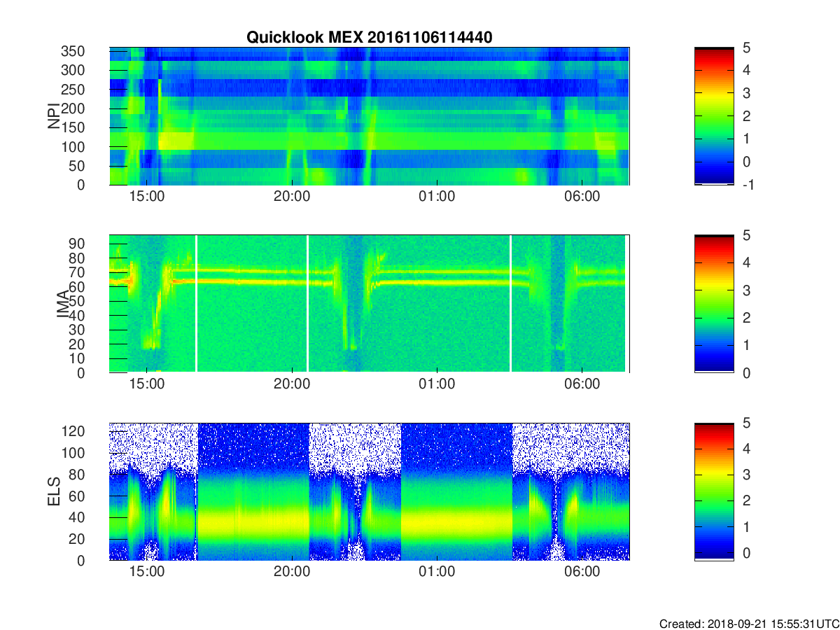Click the 'Created: 2018-09-21 15:55:31UTC' timestamp
The height and width of the screenshot is (630, 840).
[748, 624]
